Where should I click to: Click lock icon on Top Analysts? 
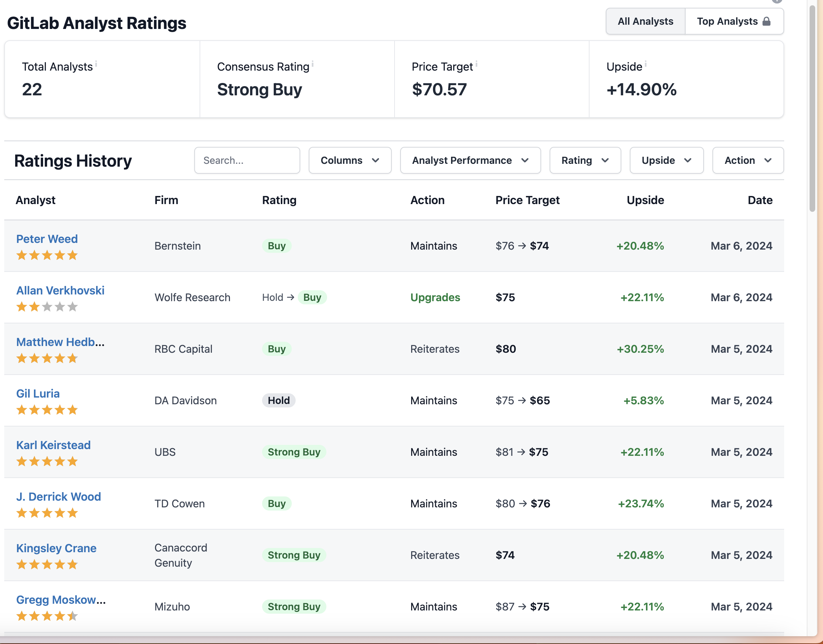tap(766, 21)
